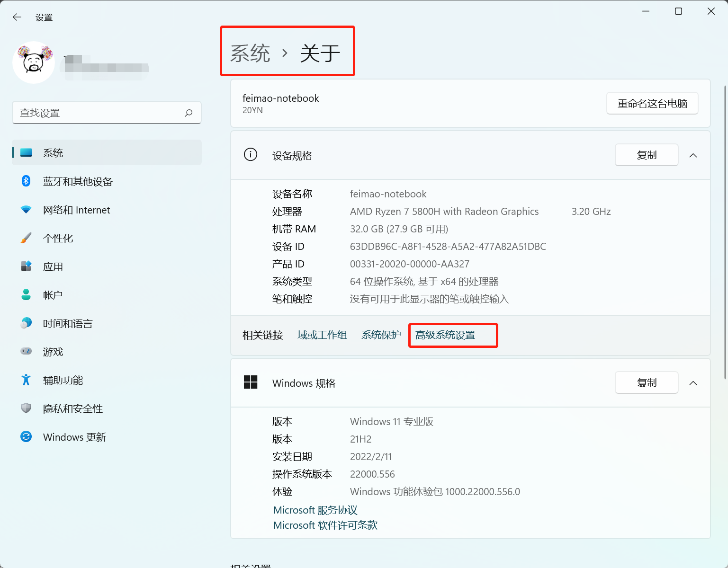
Task: Maximize the 设置 window
Action: (x=678, y=11)
